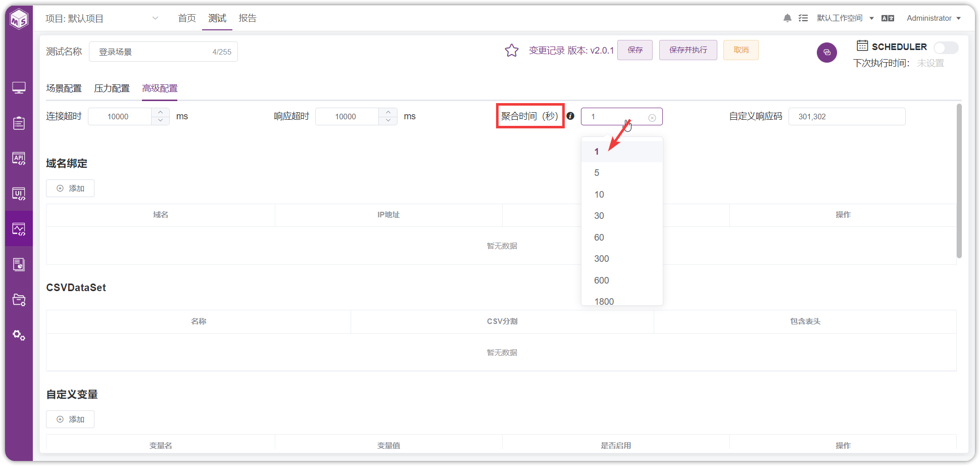
Task: Open the report statistics sidebar icon
Action: tap(19, 264)
